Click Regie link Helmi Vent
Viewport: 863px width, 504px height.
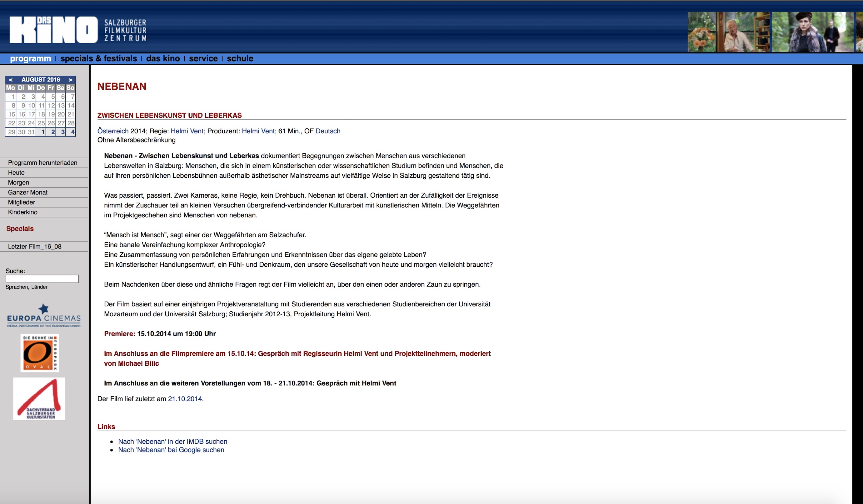point(187,131)
